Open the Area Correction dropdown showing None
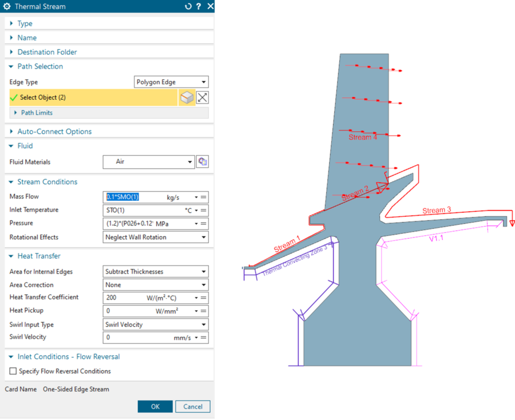The width and height of the screenshot is (515, 420). 155,284
